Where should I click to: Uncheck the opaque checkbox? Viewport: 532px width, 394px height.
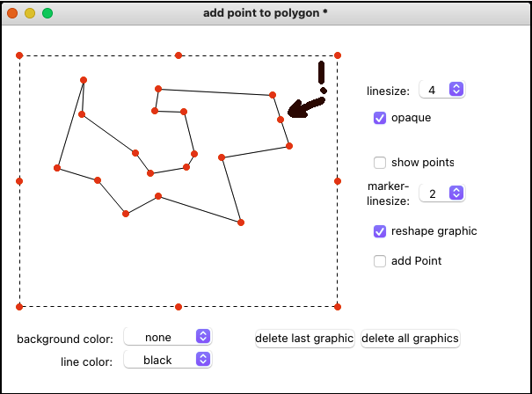[x=380, y=117]
